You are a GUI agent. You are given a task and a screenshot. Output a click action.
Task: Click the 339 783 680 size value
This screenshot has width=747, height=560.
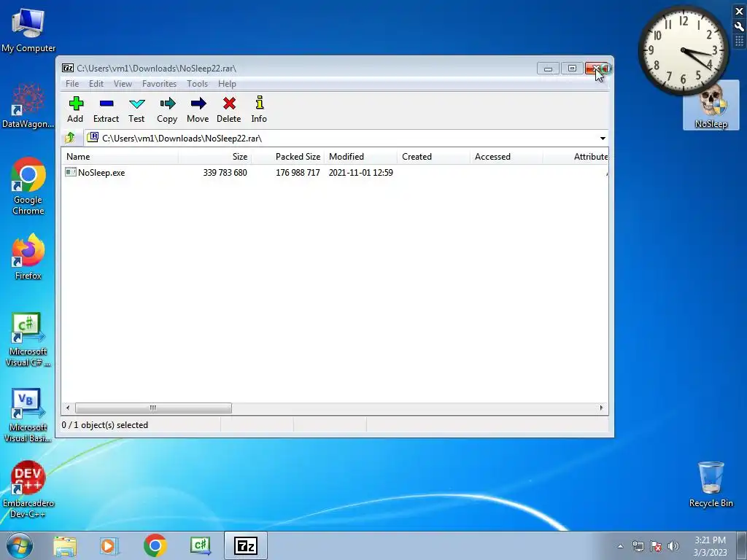point(225,172)
